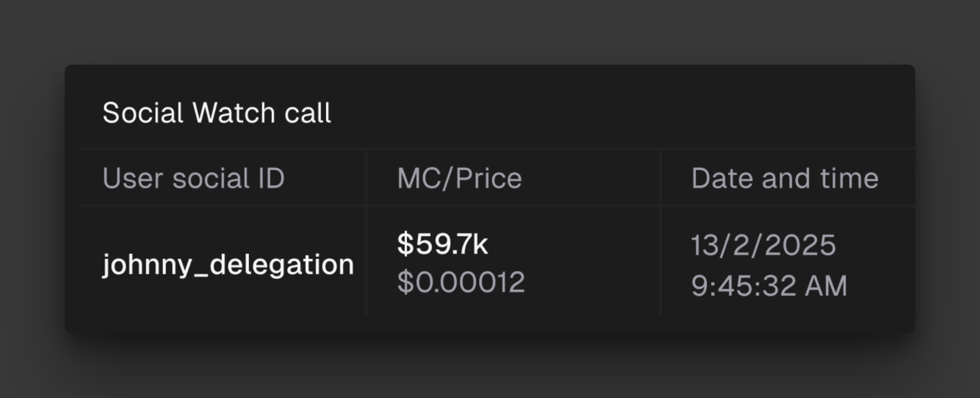Screen dimensions: 980x398
Task: Open the johnny_delegation user link
Action: [228, 264]
